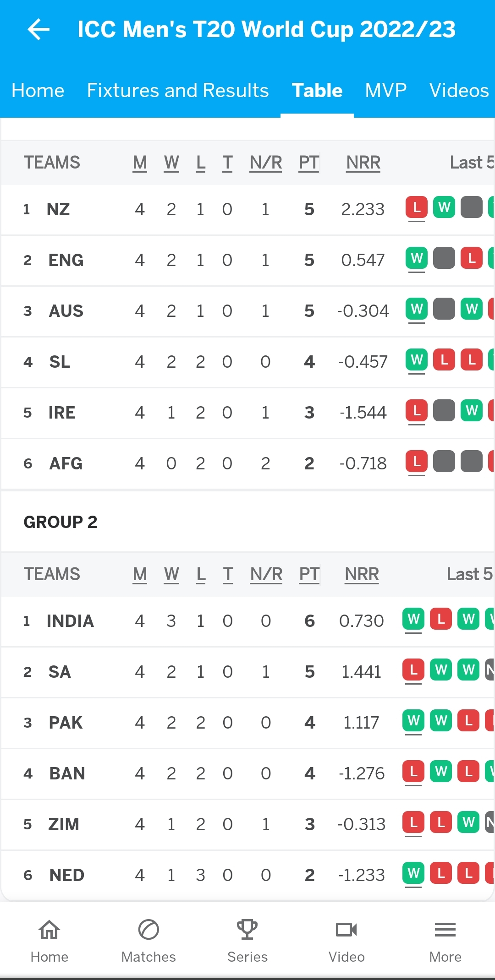Switch to MVP tab

point(386,90)
